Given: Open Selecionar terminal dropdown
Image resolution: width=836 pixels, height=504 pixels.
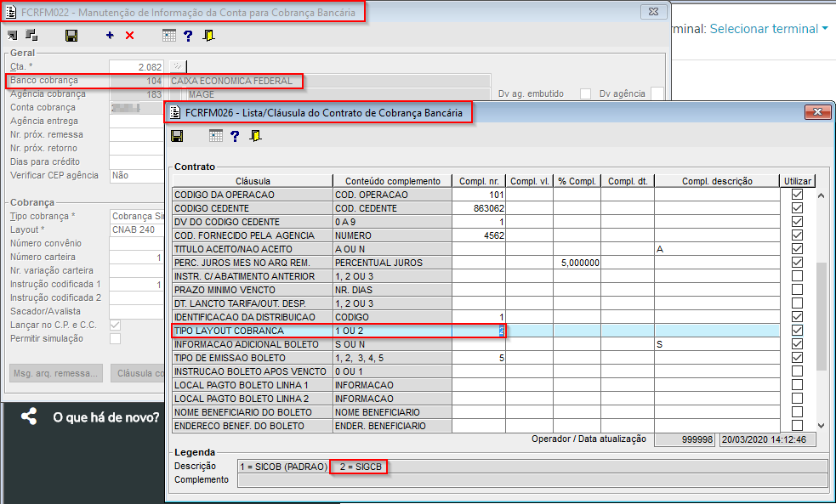Looking at the screenshot, I should pyautogui.click(x=769, y=29).
